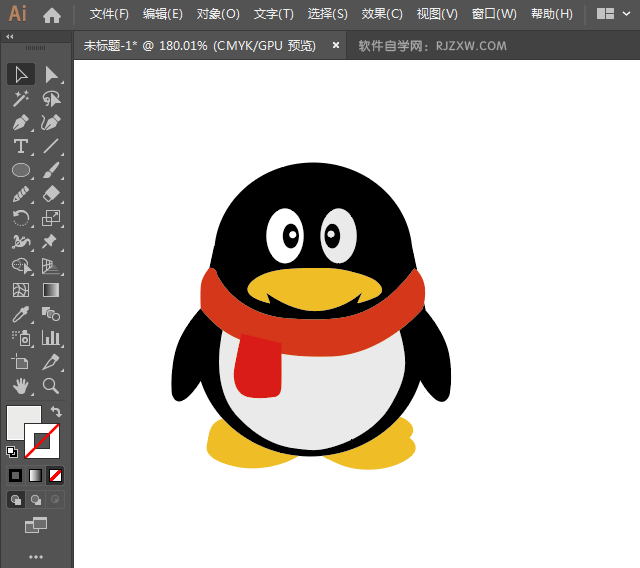Select the Eraser tool

[51, 194]
